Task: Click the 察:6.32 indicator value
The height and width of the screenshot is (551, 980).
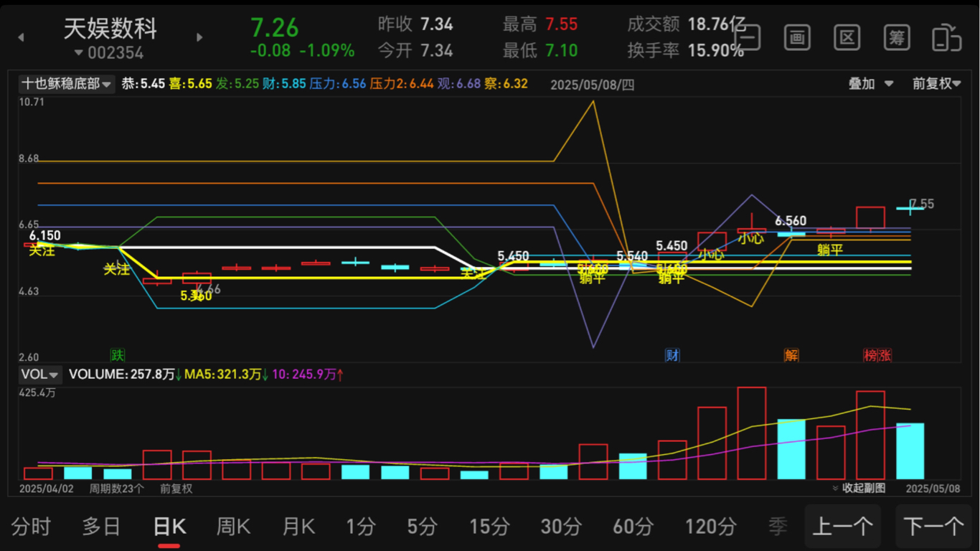Action: [x=506, y=84]
